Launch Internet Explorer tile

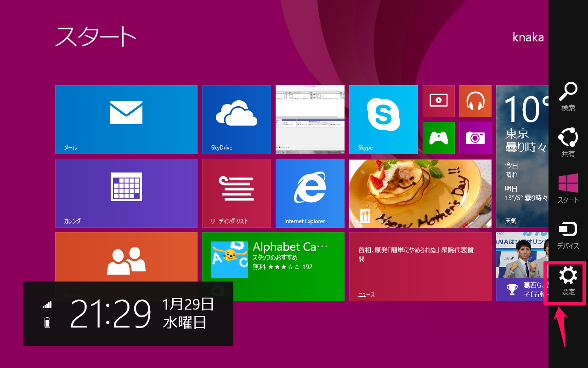click(310, 193)
